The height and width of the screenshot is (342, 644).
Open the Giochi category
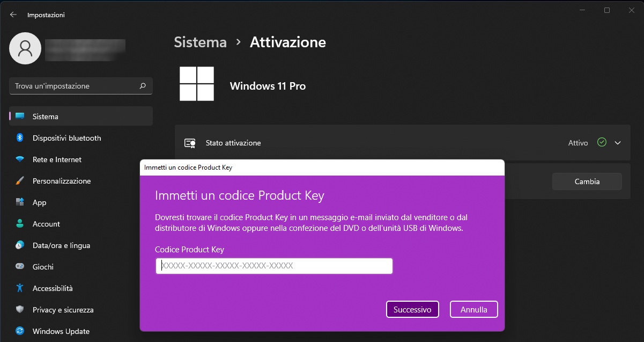pos(43,267)
